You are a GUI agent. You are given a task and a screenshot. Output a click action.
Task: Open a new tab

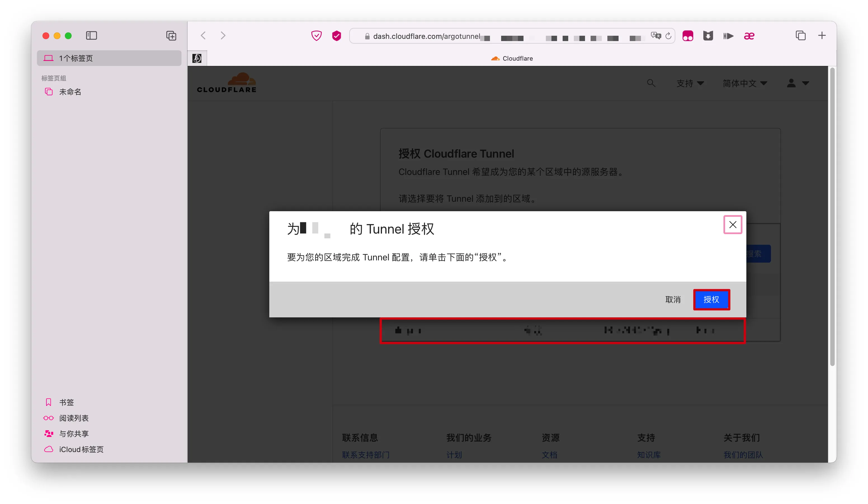tap(822, 36)
